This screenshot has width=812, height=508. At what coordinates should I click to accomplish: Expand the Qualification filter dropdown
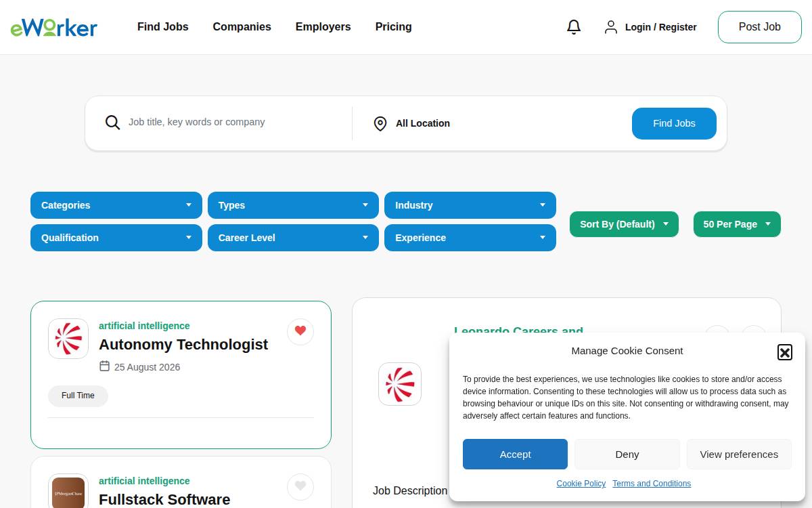pyautogui.click(x=116, y=238)
